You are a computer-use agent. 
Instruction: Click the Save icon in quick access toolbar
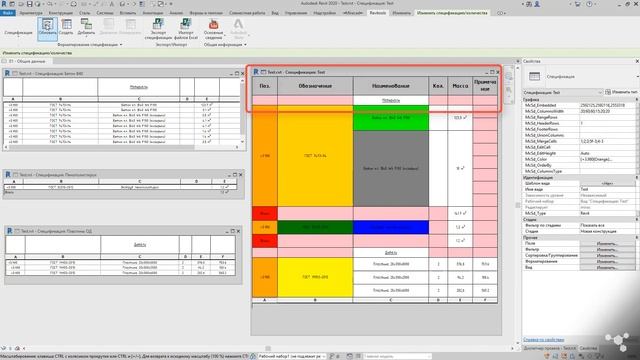[29, 4]
